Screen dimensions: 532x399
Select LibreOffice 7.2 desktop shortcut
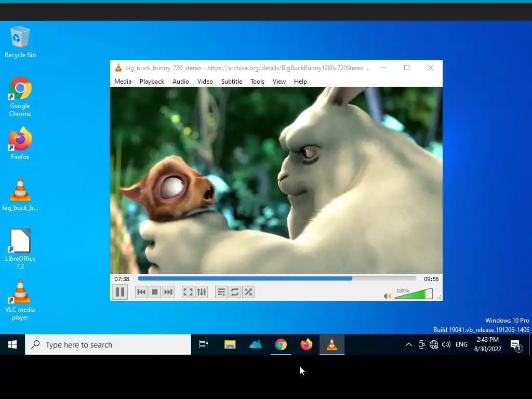20,249
